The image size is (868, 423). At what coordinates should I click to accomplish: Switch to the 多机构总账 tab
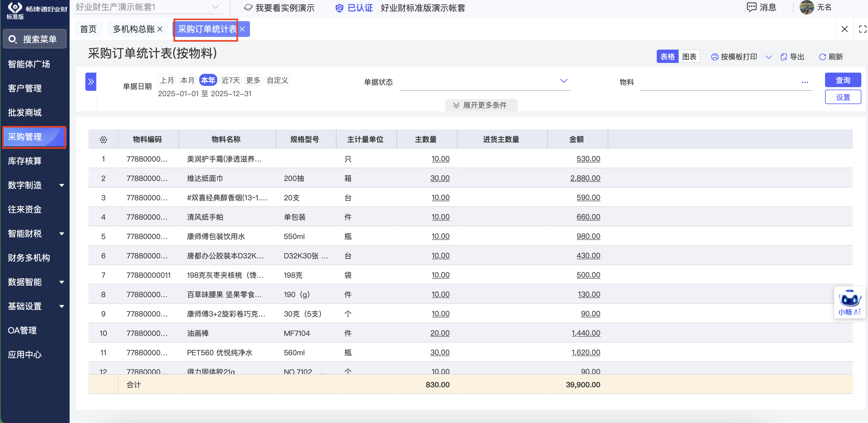(x=134, y=29)
